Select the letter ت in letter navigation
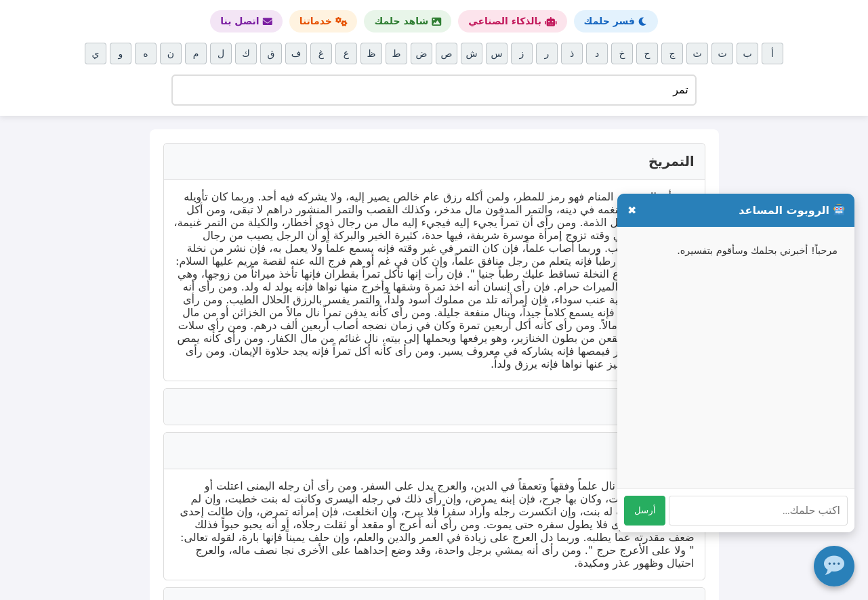Screen dimensions: 868x600 (722, 53)
